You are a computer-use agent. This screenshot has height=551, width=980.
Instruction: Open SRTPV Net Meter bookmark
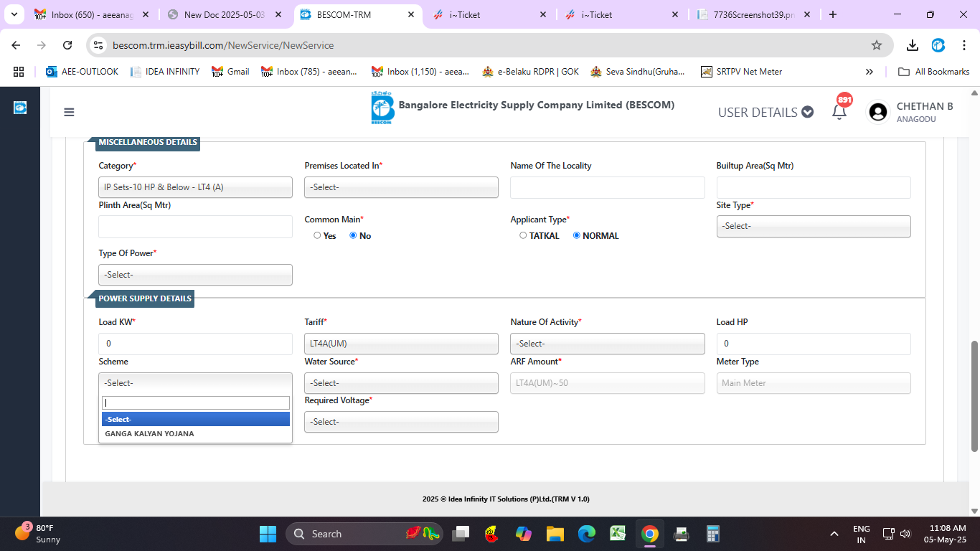click(741, 71)
